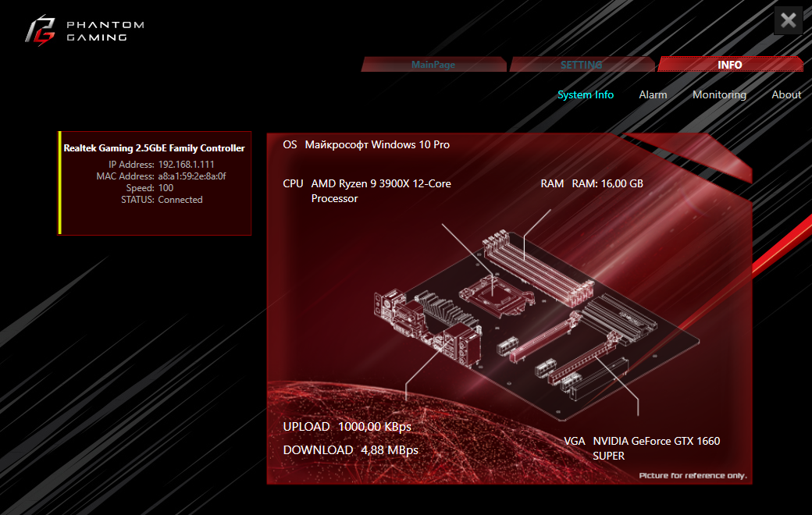This screenshot has width=812, height=515.
Task: Open the SETTING tab
Action: [x=582, y=65]
